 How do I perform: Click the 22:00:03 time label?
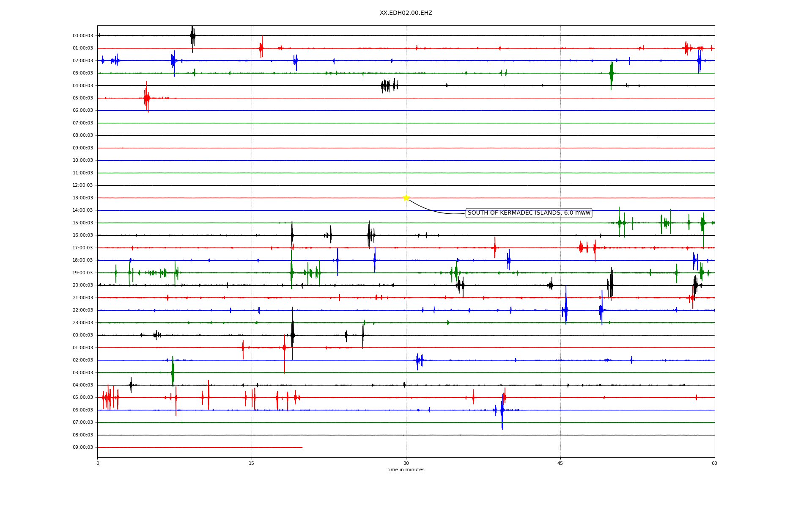coord(83,310)
